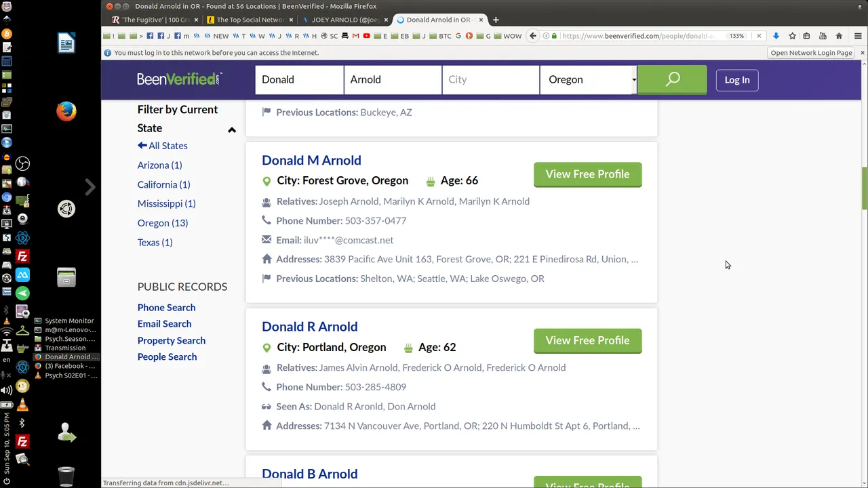Viewport: 868px width, 488px height.
Task: Open the Donald M Arnold name link
Action: [311, 160]
